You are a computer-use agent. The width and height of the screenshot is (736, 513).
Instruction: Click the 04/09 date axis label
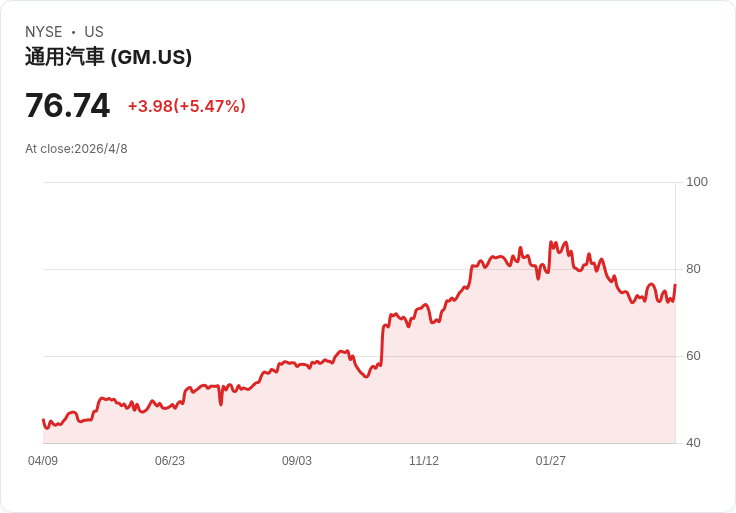[43, 461]
